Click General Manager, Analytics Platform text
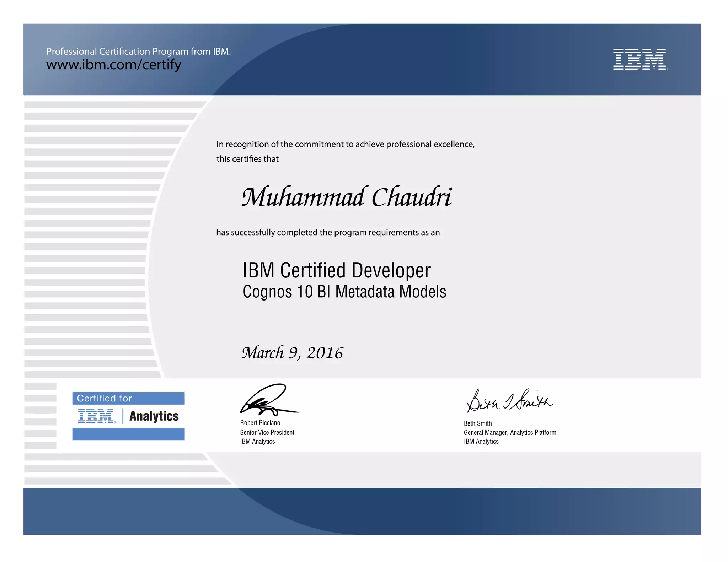 click(x=510, y=432)
